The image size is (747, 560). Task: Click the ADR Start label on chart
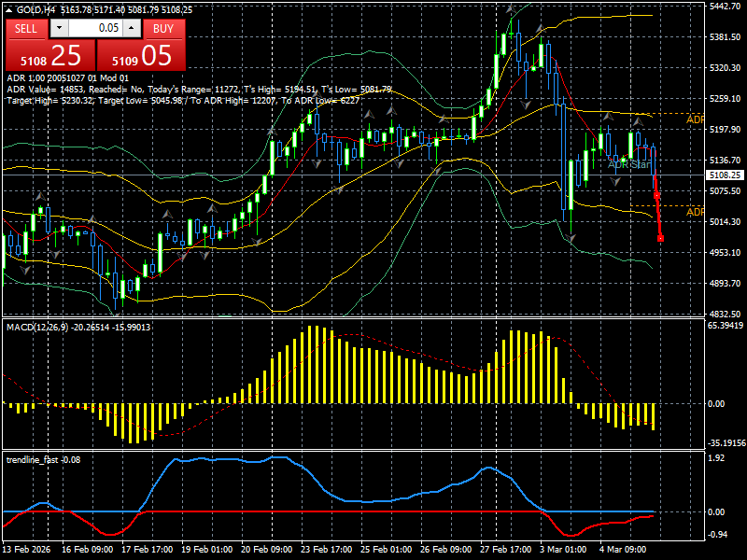[629, 165]
